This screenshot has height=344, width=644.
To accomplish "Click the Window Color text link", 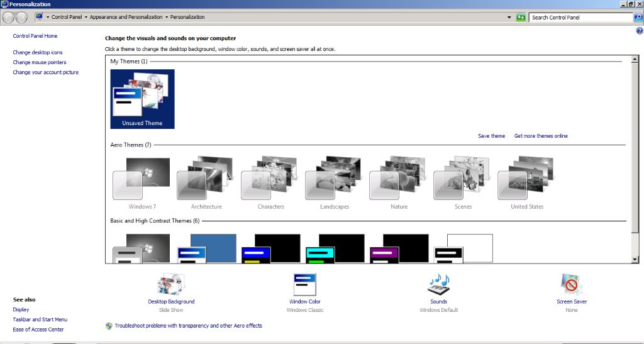I will click(x=305, y=302).
